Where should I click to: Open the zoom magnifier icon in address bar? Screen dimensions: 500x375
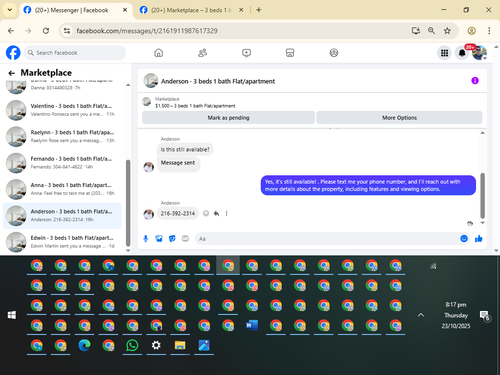[x=431, y=31]
